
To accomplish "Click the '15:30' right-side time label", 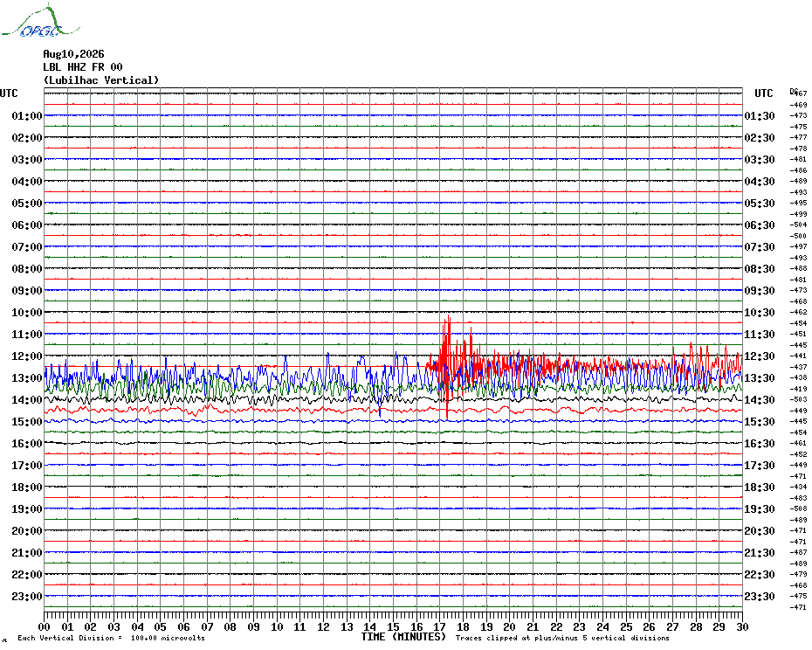I will click(760, 422).
